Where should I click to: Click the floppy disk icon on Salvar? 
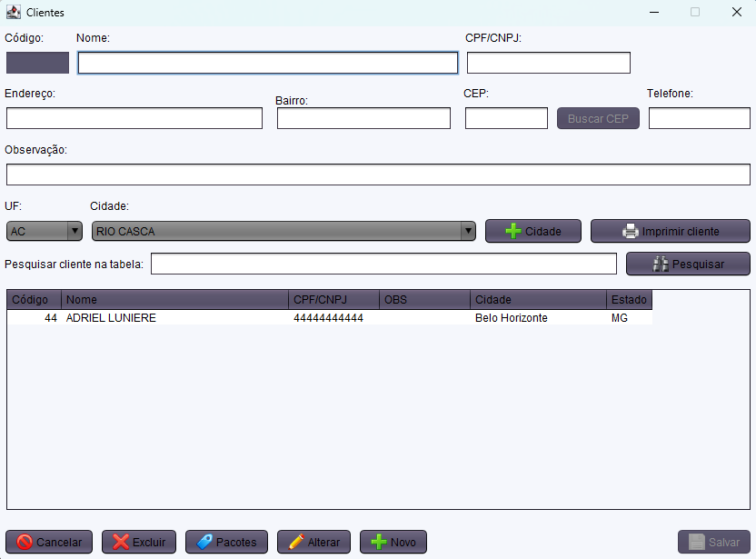coord(697,542)
